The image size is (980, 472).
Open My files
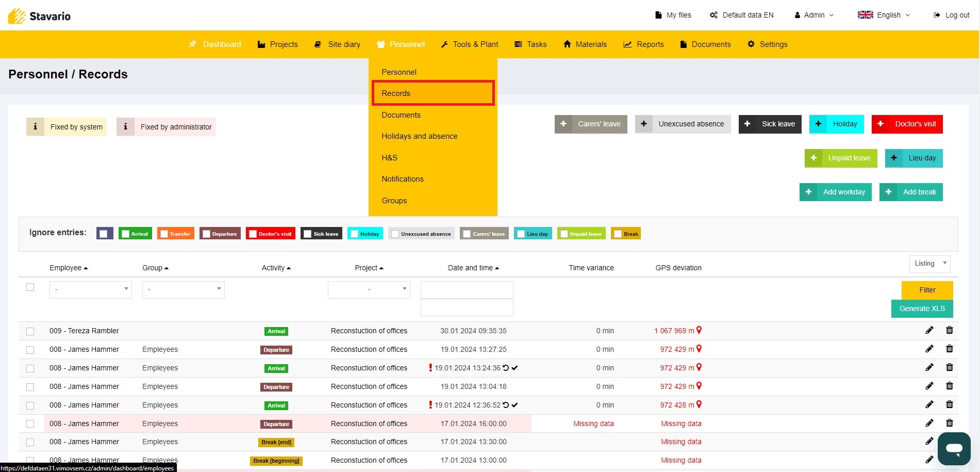coord(673,15)
